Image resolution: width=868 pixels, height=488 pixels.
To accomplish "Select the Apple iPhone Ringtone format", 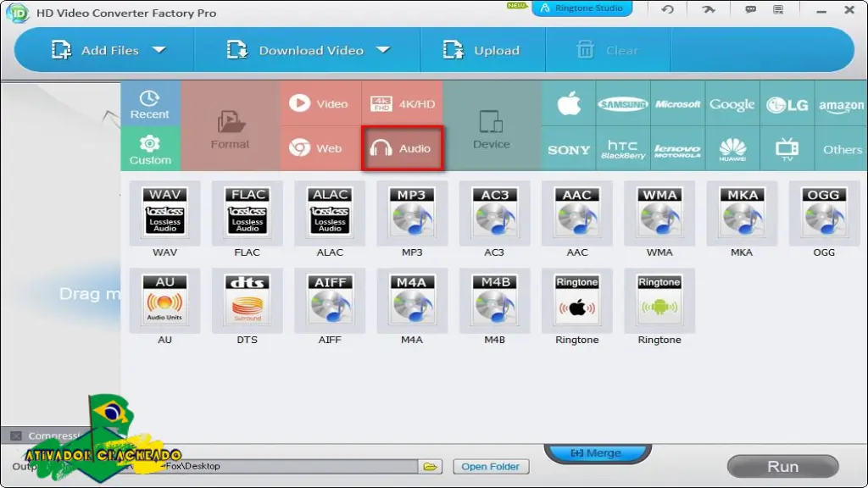I will tap(576, 301).
